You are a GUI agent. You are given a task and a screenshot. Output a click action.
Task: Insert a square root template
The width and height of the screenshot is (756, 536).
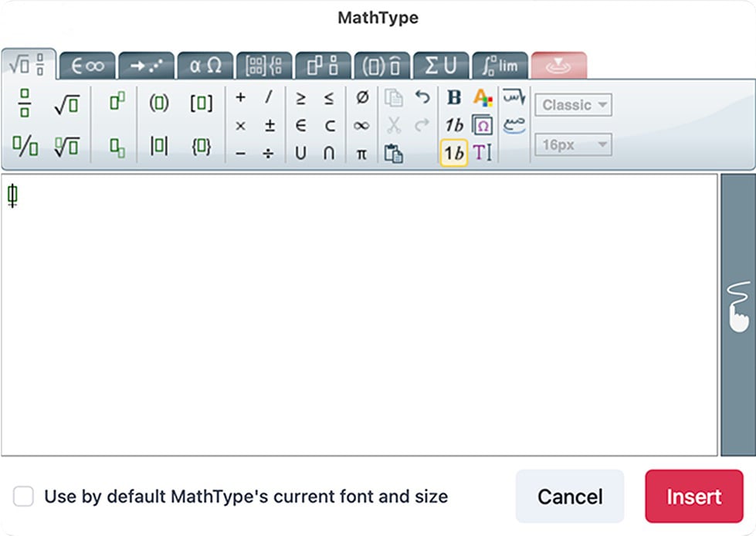pyautogui.click(x=66, y=104)
